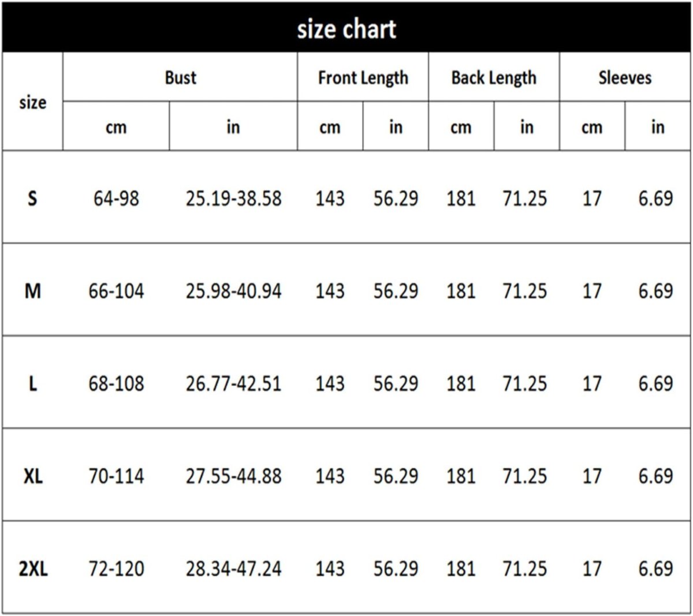Screen dimensions: 693x616
Task: Select the Back Length column header
Action: click(x=494, y=77)
